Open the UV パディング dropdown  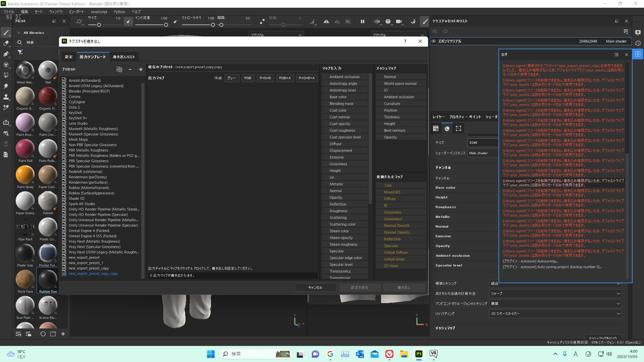pos(555,314)
